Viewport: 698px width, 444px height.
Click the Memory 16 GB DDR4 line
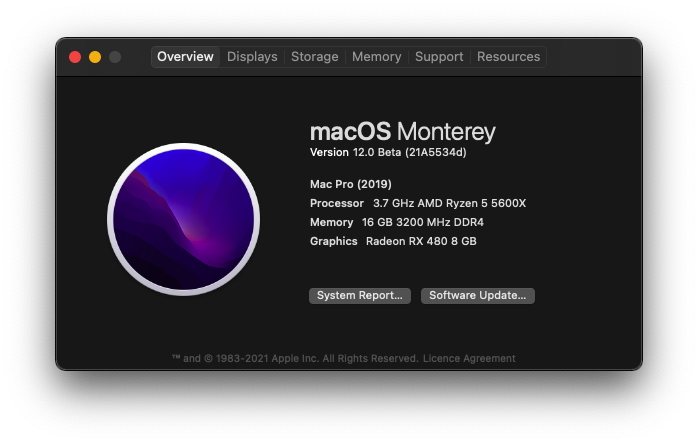coord(398,222)
